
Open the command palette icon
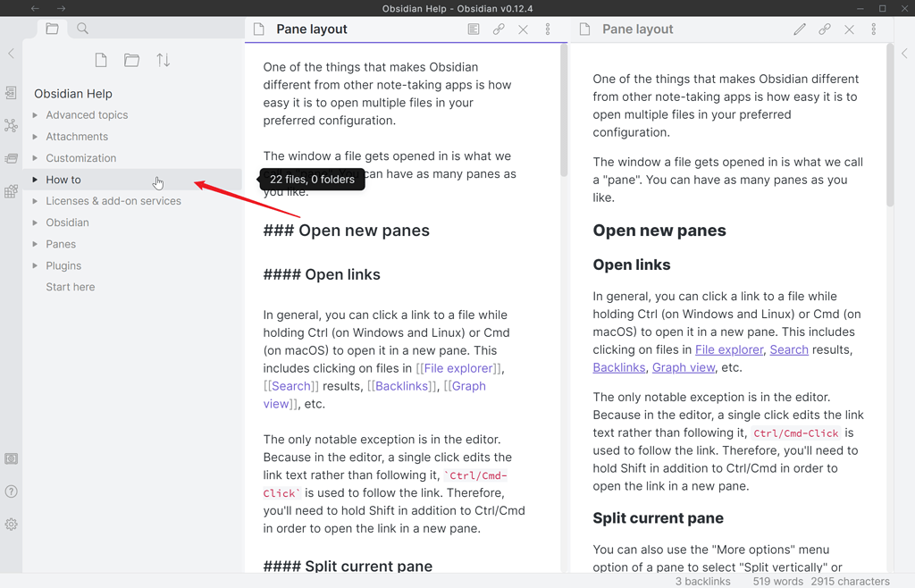(11, 158)
